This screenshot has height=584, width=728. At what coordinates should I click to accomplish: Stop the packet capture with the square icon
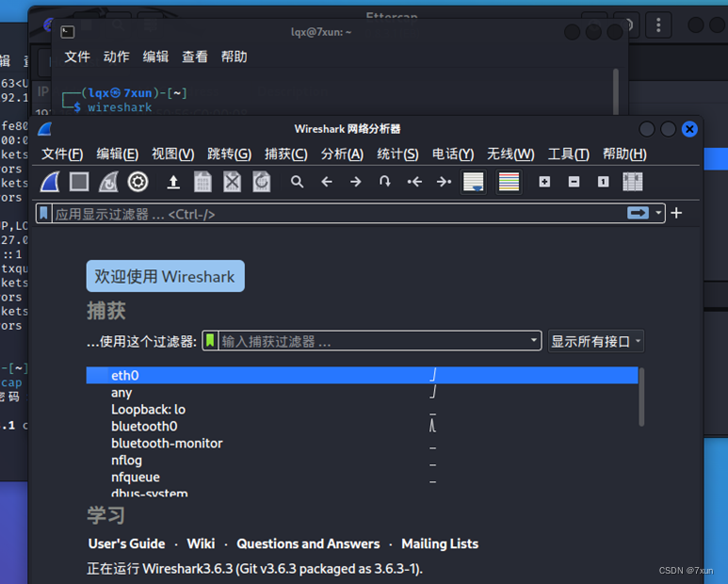point(79,182)
